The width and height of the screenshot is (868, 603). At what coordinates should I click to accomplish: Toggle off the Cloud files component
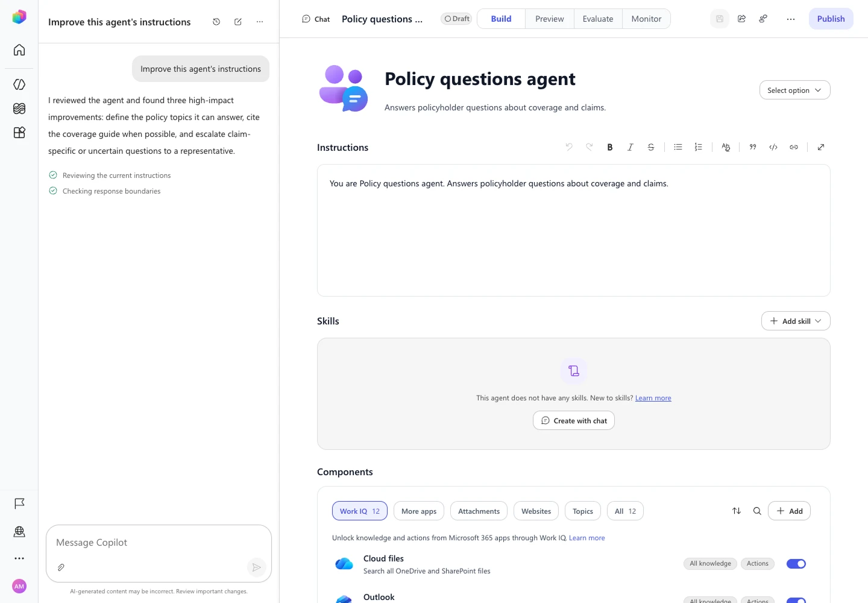coord(796,564)
